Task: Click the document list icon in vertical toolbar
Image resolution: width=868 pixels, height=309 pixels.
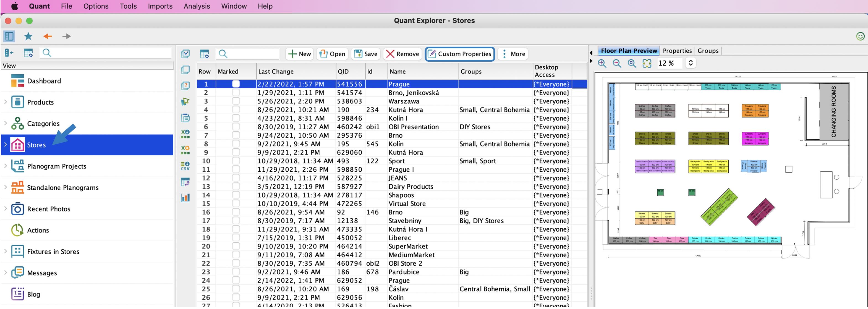Action: [x=185, y=117]
